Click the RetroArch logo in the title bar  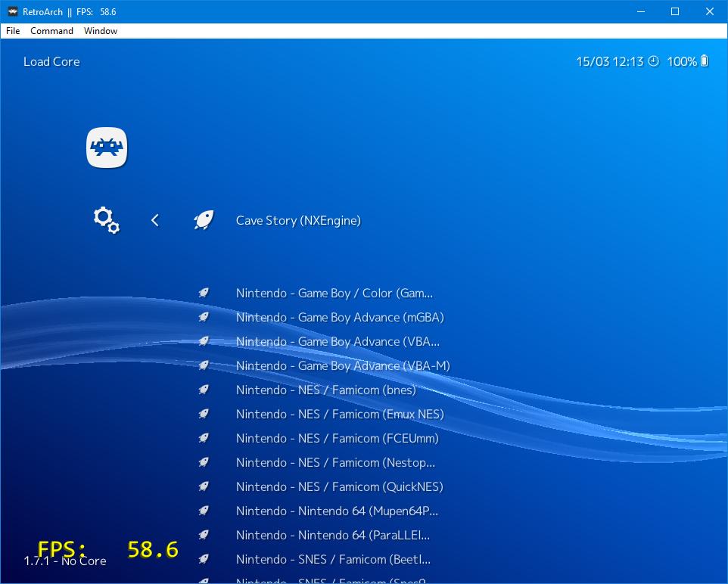point(12,11)
